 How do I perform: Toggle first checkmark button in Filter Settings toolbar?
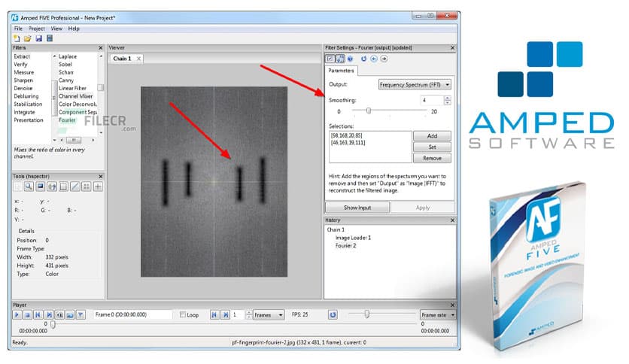(x=330, y=59)
